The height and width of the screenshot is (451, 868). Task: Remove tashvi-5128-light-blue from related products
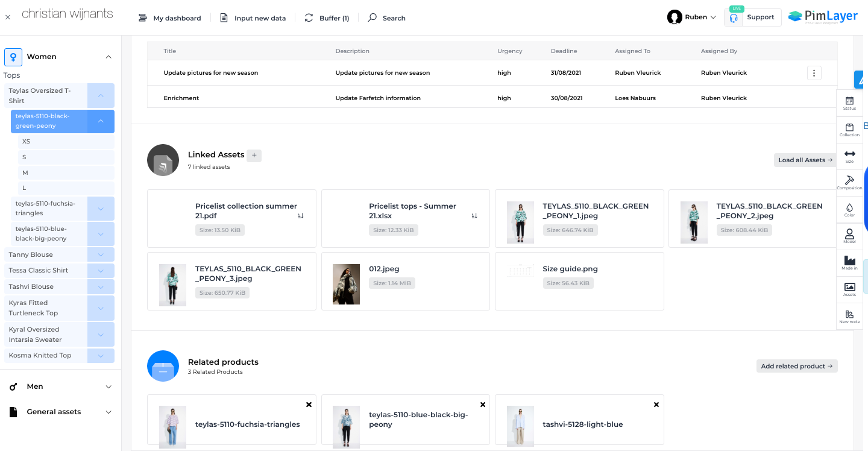coord(656,405)
